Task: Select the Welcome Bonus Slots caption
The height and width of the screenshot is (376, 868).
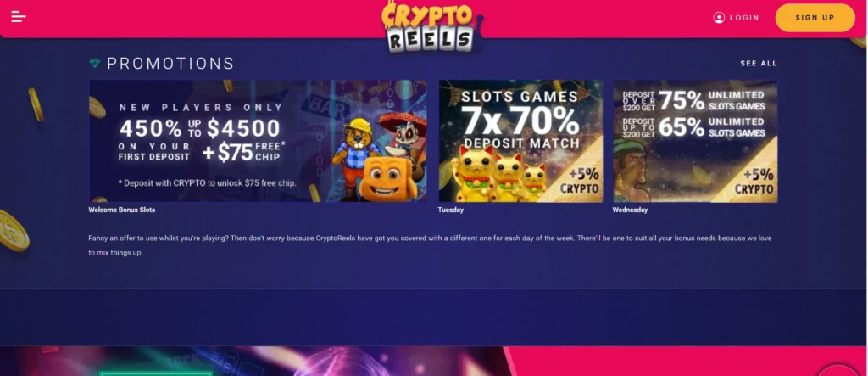Action: point(122,210)
